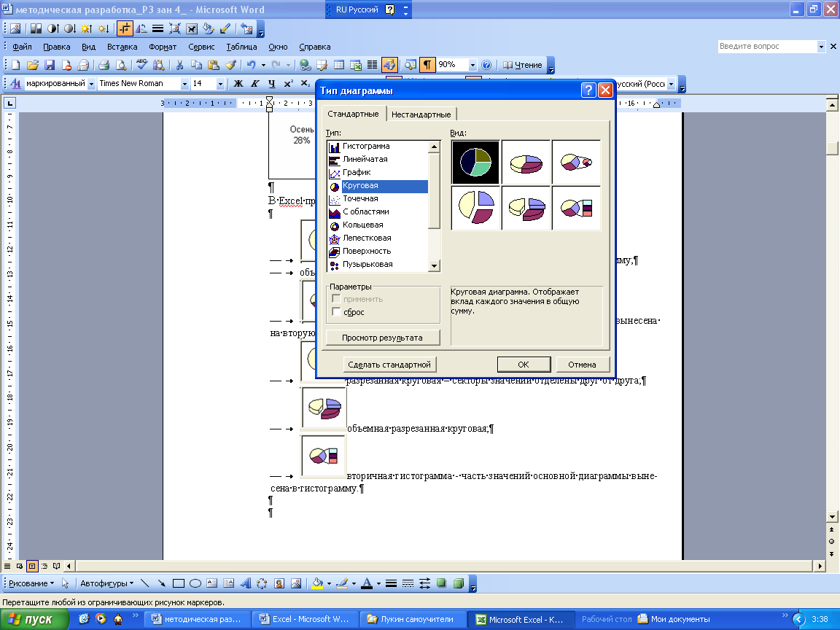Click the Insert Picture icon in Picture toolbar
Image resolution: width=840 pixels, height=630 pixels.
15,28
